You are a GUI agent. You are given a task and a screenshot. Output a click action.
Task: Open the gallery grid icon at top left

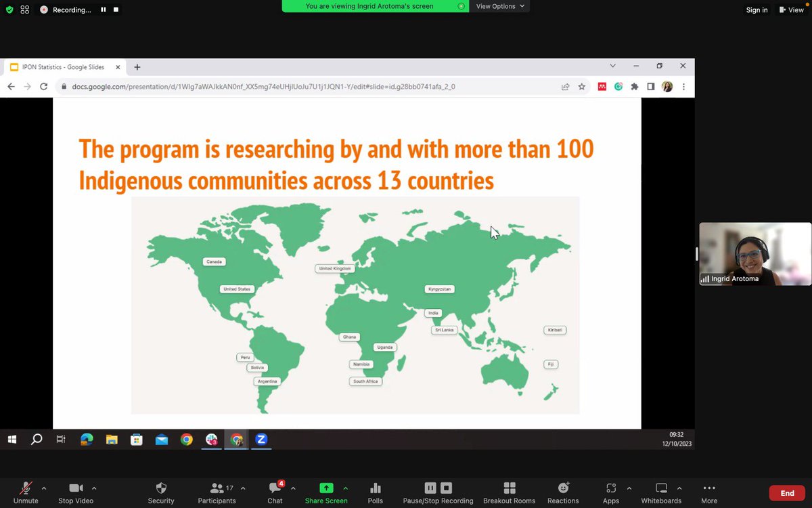coord(25,10)
